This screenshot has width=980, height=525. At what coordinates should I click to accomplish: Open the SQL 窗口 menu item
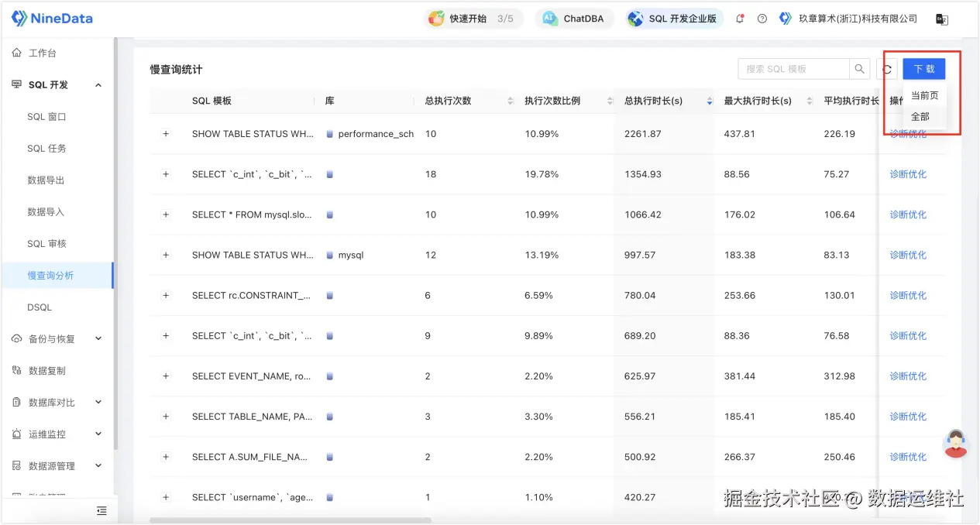(46, 117)
